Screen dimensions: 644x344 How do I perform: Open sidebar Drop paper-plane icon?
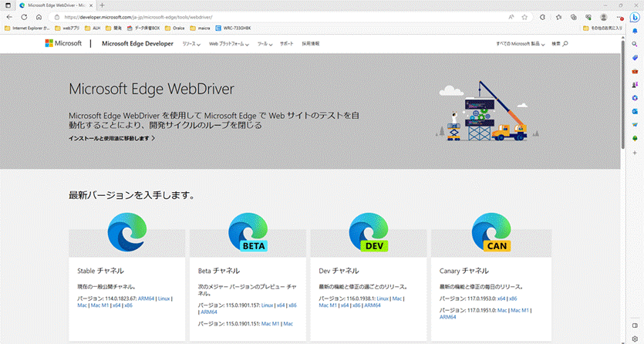[635, 125]
